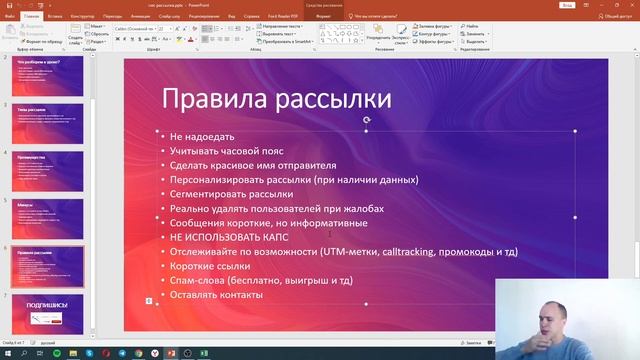Viewport: 640px width, 360px height.
Task: Select slide 5 Минусы thumbnail
Action: 47,219
